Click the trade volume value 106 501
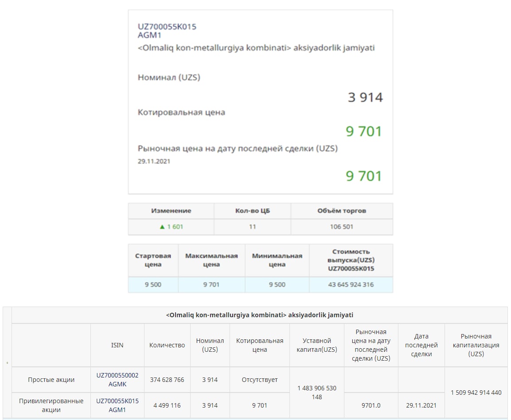 click(x=342, y=227)
